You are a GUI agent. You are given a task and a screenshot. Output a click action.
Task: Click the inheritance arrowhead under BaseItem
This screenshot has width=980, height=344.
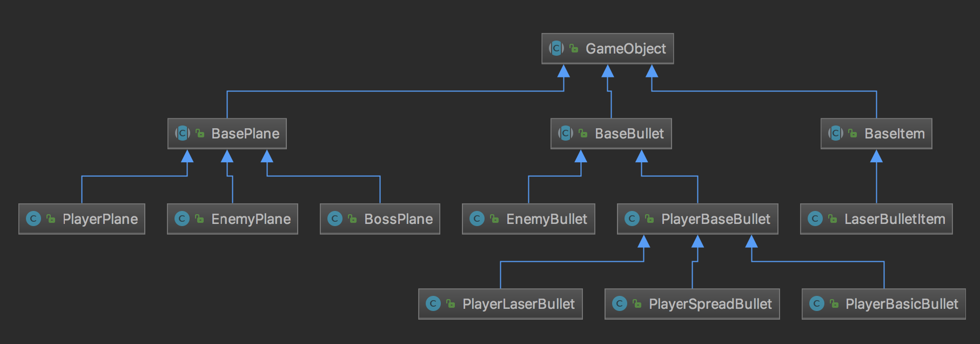point(876,157)
